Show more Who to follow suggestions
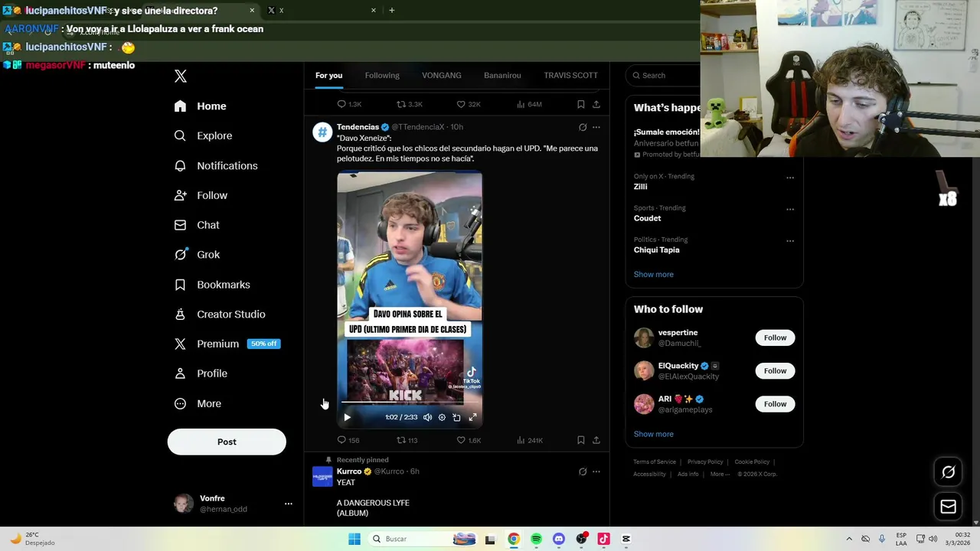This screenshot has width=980, height=551. pyautogui.click(x=653, y=434)
